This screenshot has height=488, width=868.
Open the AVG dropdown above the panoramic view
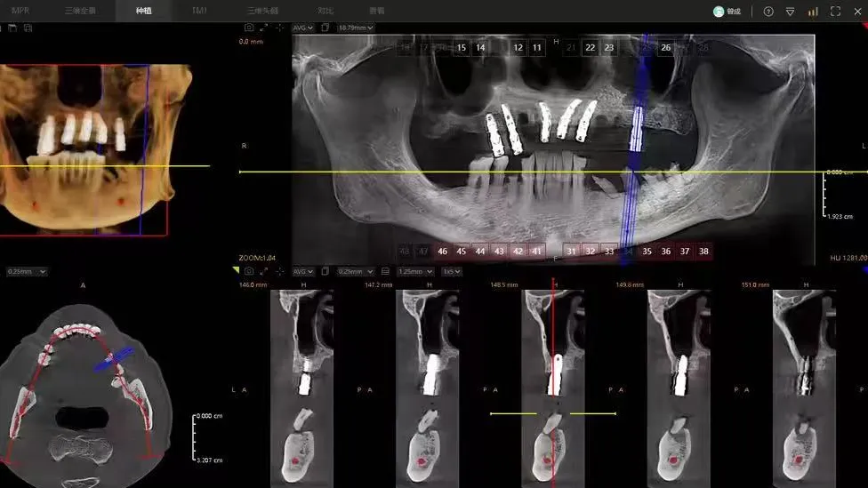[x=303, y=28]
